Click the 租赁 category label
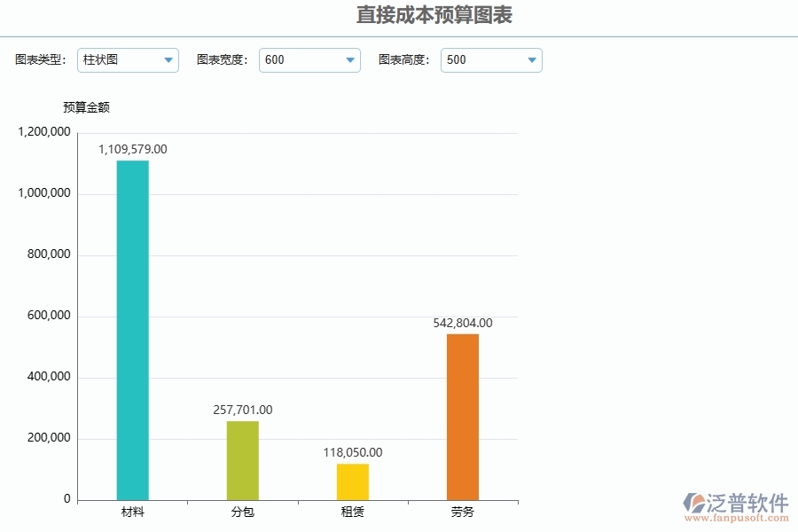 353,512
